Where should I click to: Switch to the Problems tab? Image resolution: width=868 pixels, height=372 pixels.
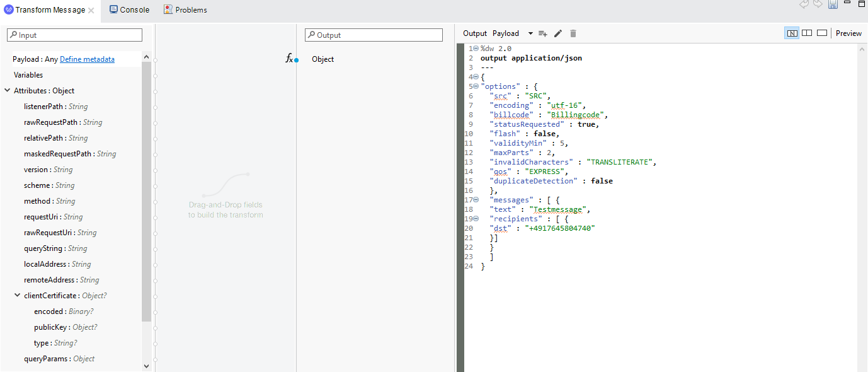185,9
